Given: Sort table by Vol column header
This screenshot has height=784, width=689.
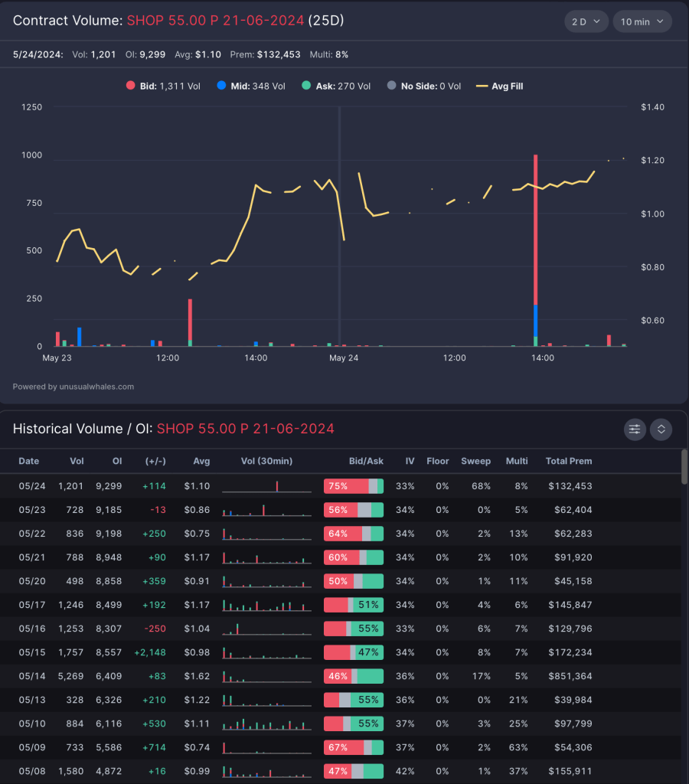Looking at the screenshot, I should [x=77, y=461].
